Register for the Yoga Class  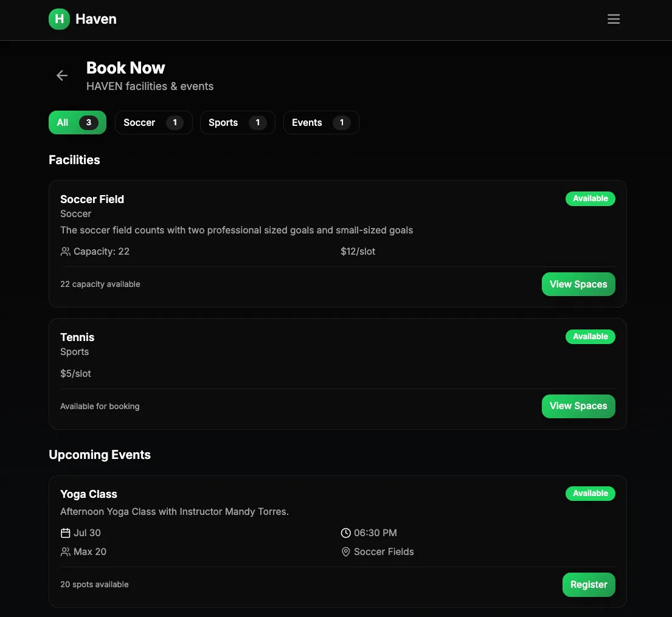(589, 584)
